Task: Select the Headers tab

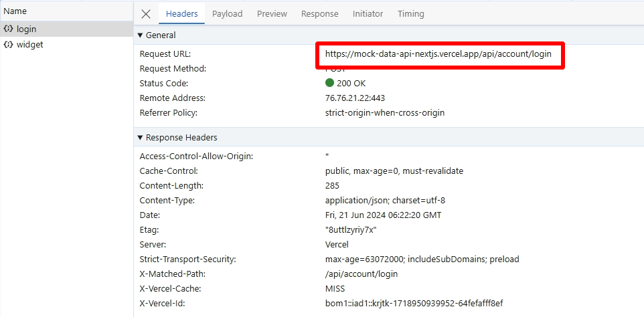Action: coord(181,13)
